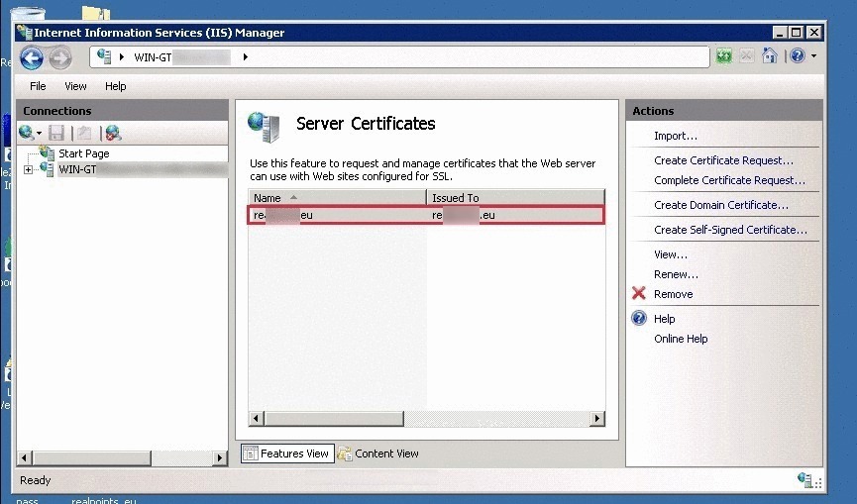
Task: Click the Delete Connection icon in Connections toolbar
Action: 113,133
